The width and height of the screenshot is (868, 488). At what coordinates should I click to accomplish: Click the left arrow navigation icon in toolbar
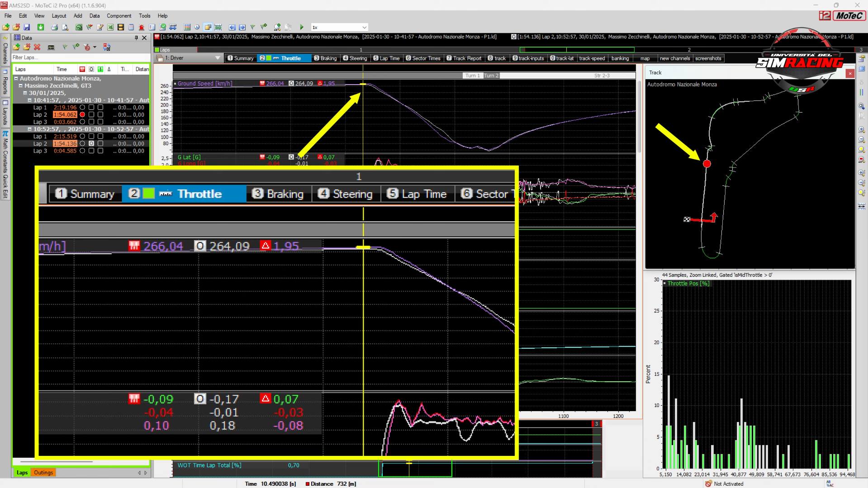click(x=232, y=27)
